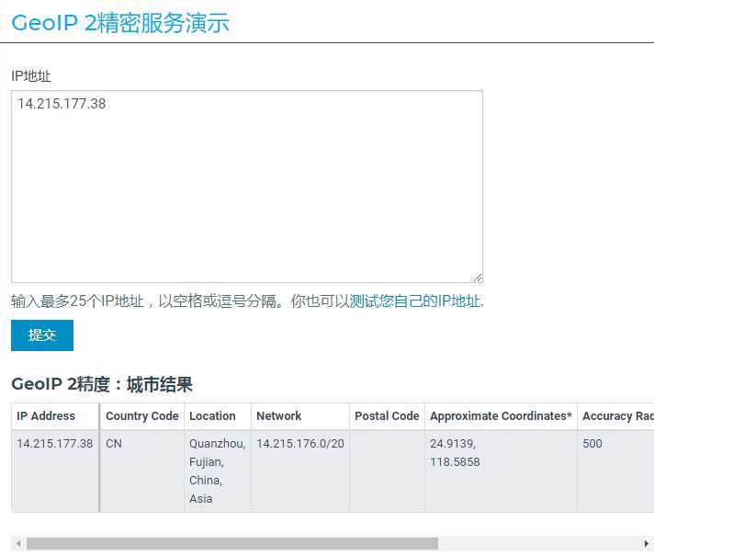Image resolution: width=756 pixels, height=556 pixels.
Task: Click the IP Address column header
Action: 55,416
